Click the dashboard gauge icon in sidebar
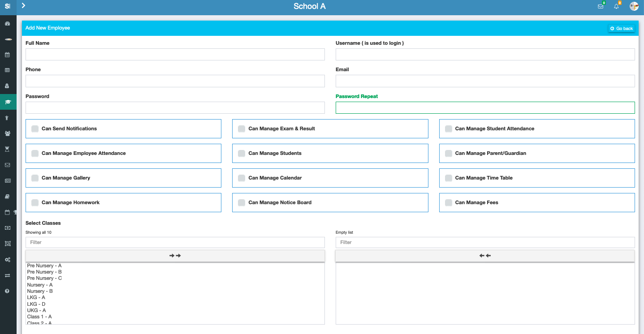This screenshot has width=644, height=334. [8, 23]
